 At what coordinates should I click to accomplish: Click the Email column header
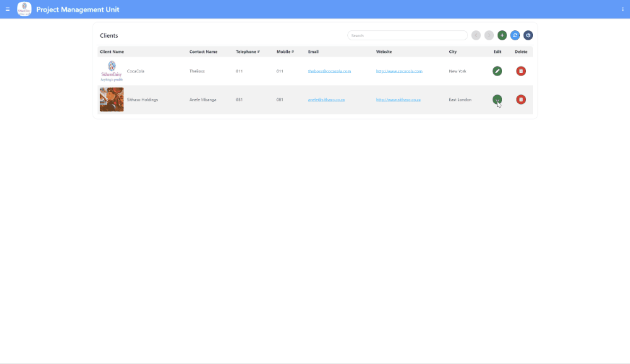click(x=313, y=52)
